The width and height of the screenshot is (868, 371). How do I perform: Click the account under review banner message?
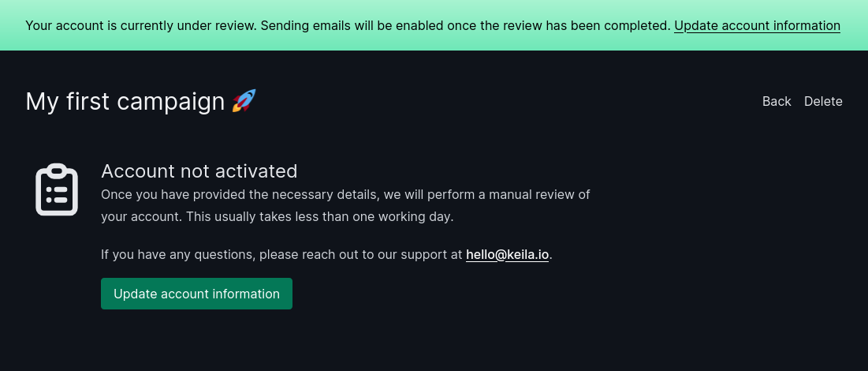pos(348,25)
